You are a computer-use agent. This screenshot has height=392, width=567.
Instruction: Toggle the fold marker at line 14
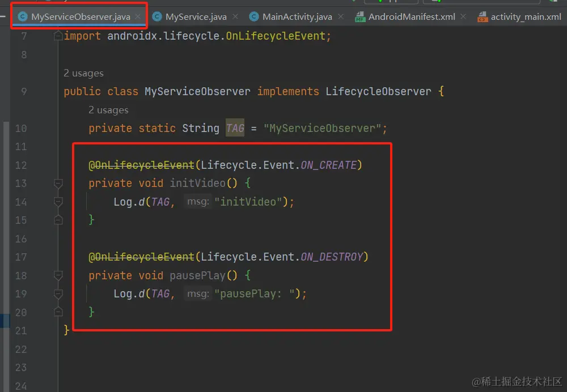[x=58, y=202]
